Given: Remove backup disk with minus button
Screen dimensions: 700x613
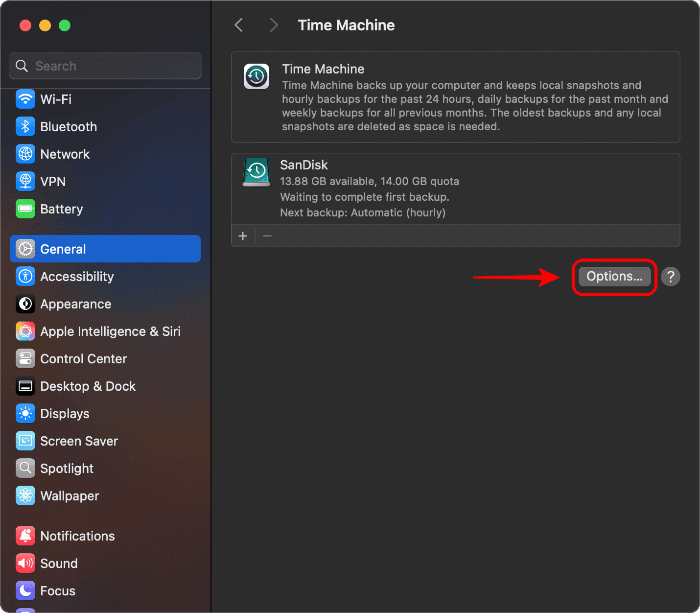Looking at the screenshot, I should 267,236.
